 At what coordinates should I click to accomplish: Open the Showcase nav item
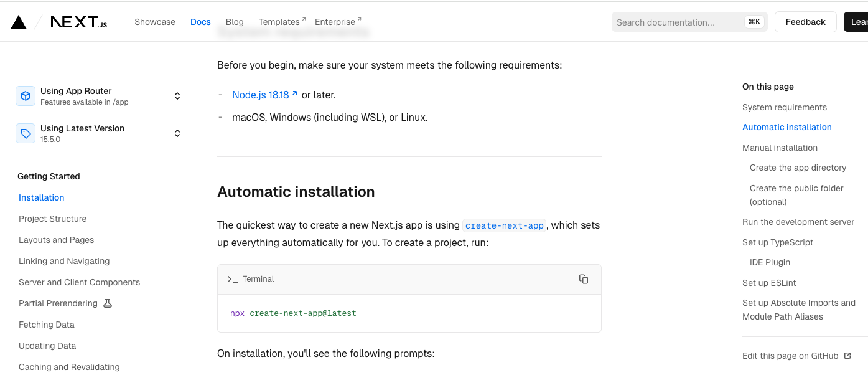pos(155,22)
